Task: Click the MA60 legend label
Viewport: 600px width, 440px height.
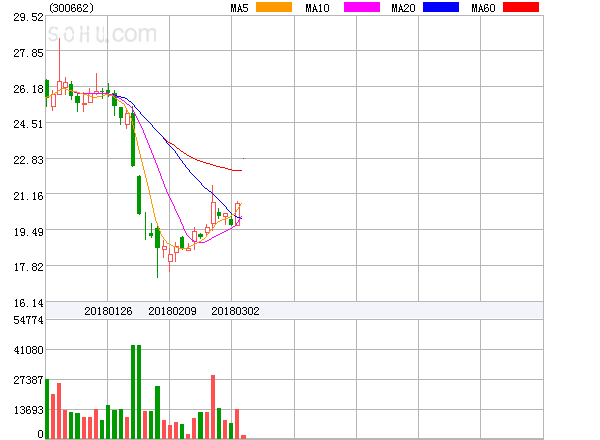Action: click(x=483, y=8)
